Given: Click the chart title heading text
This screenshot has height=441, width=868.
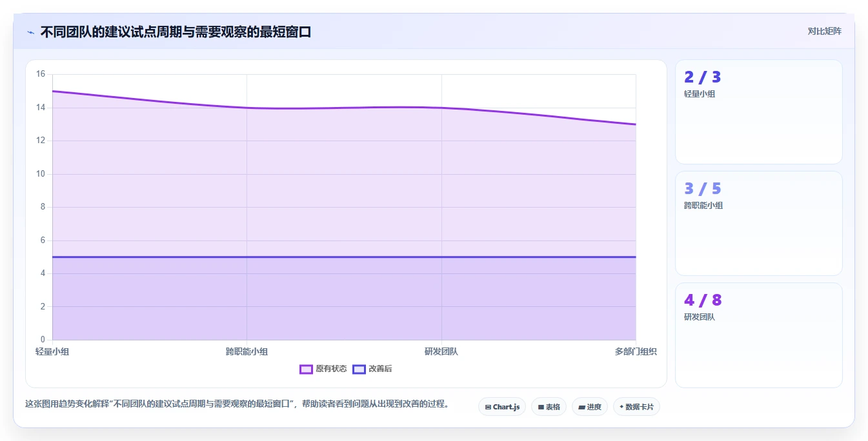Looking at the screenshot, I should 176,32.
